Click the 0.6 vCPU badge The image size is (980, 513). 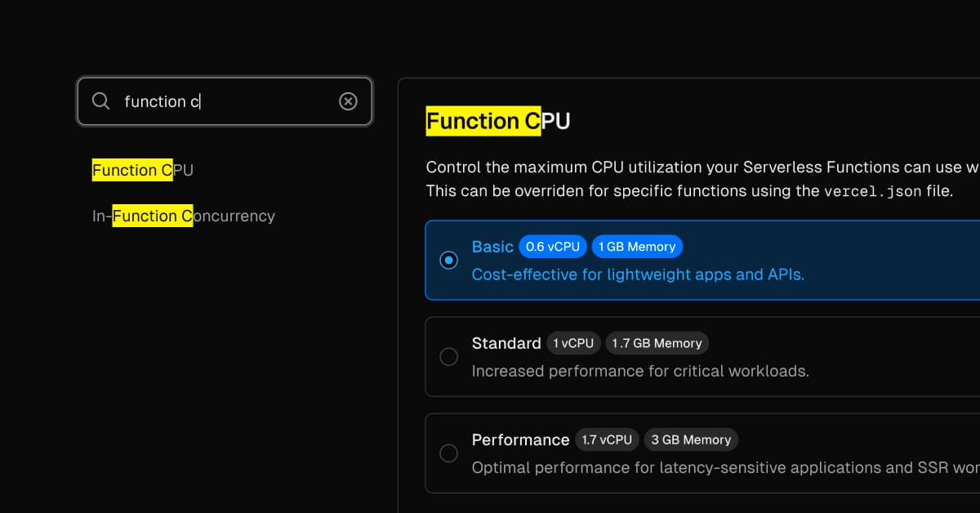click(553, 247)
